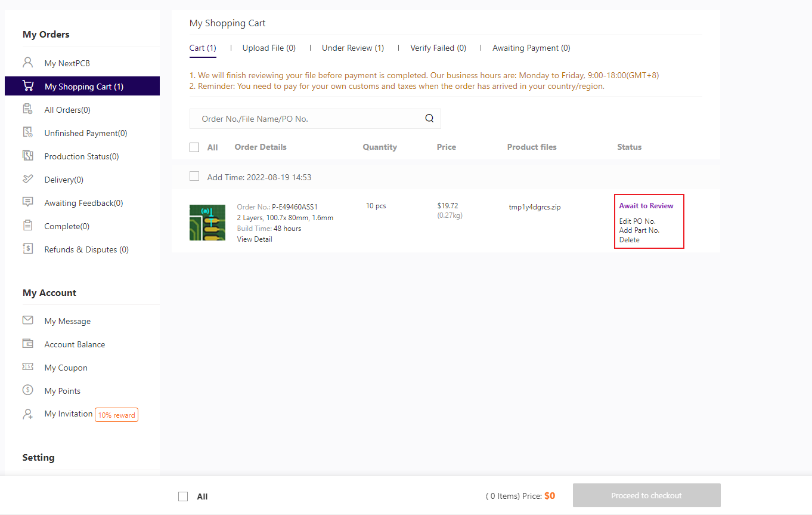
Task: Click the search magnifier icon
Action: [429, 118]
